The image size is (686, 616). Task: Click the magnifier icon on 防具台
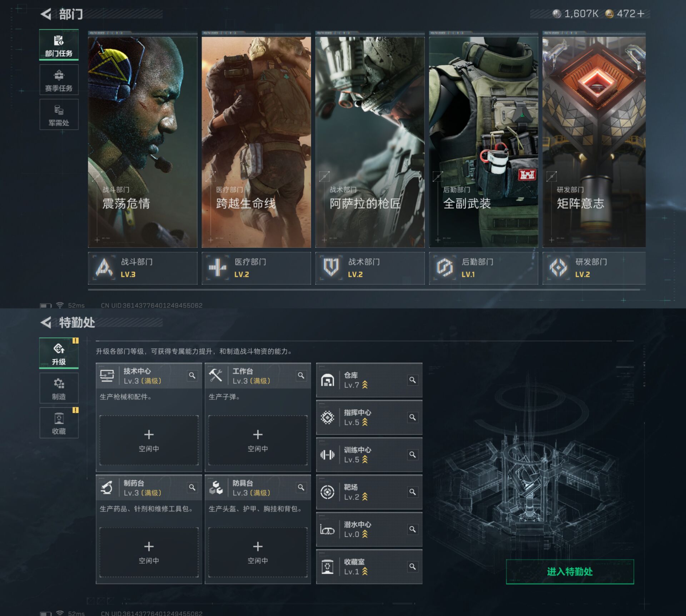click(x=301, y=487)
